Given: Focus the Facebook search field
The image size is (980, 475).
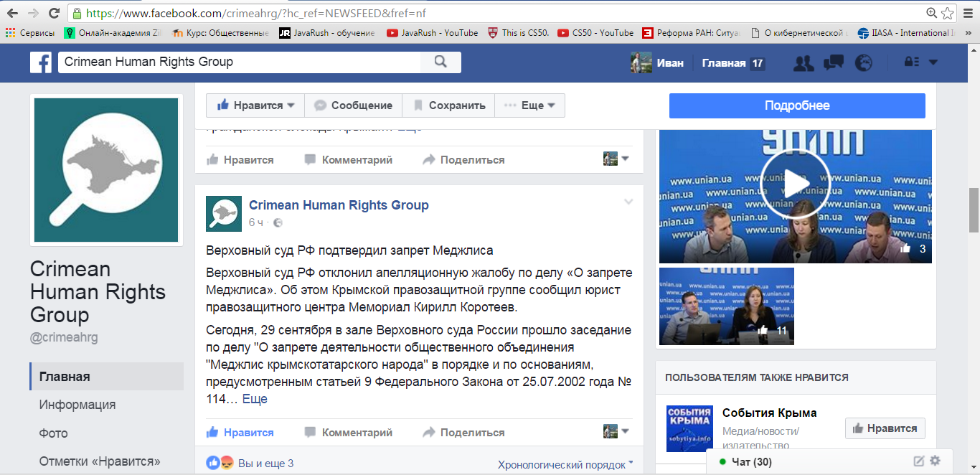Looking at the screenshot, I should point(239,62).
